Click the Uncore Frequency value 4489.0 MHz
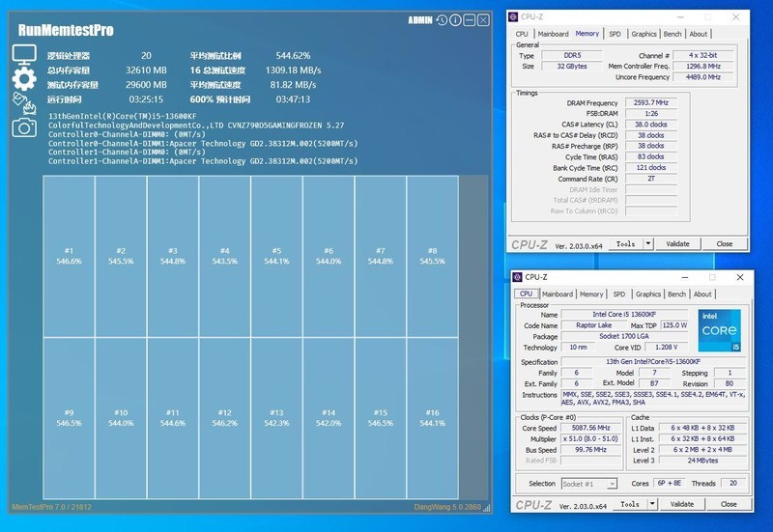The height and width of the screenshot is (532, 773). point(703,77)
